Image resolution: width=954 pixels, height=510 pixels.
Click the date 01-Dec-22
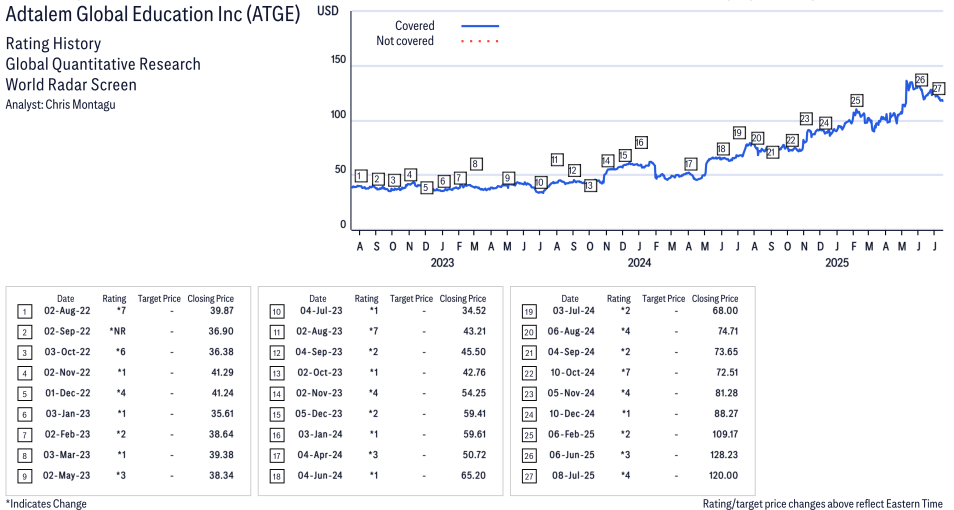pos(67,393)
